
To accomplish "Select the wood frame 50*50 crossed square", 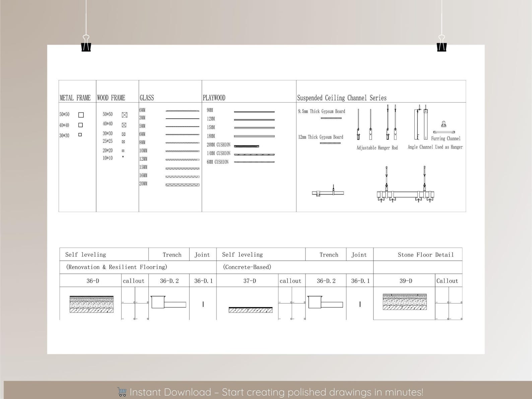I will (125, 115).
